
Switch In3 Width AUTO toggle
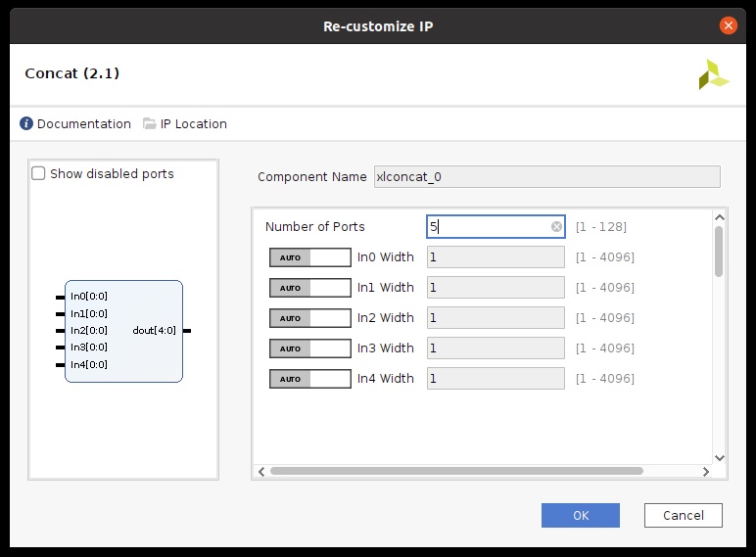point(310,348)
